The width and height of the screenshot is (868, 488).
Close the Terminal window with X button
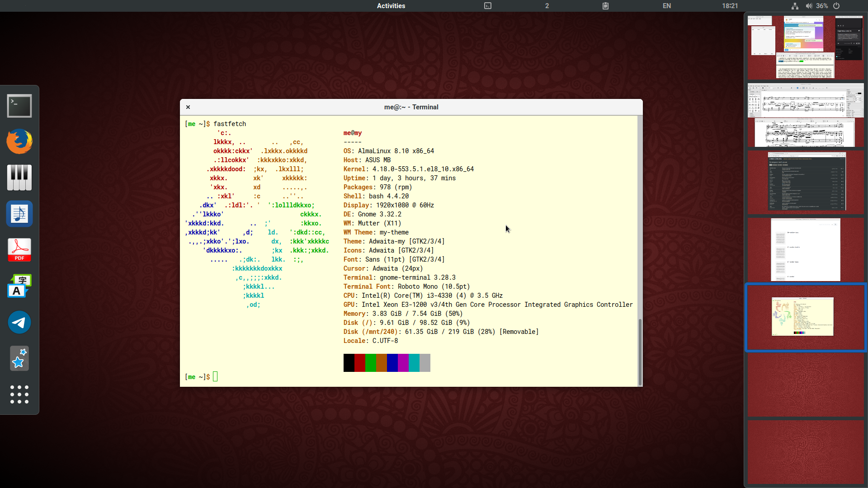(188, 107)
